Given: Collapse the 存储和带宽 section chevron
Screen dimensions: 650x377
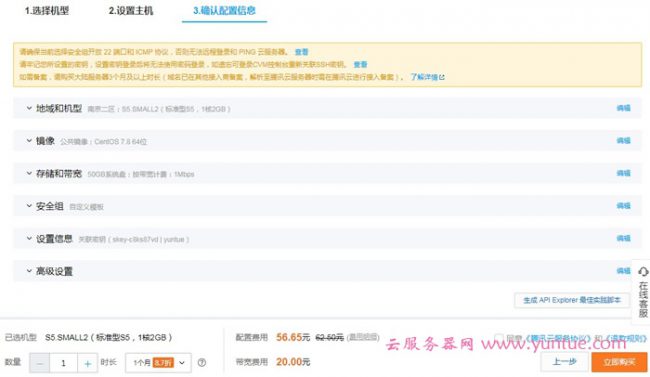Looking at the screenshot, I should tap(29, 173).
